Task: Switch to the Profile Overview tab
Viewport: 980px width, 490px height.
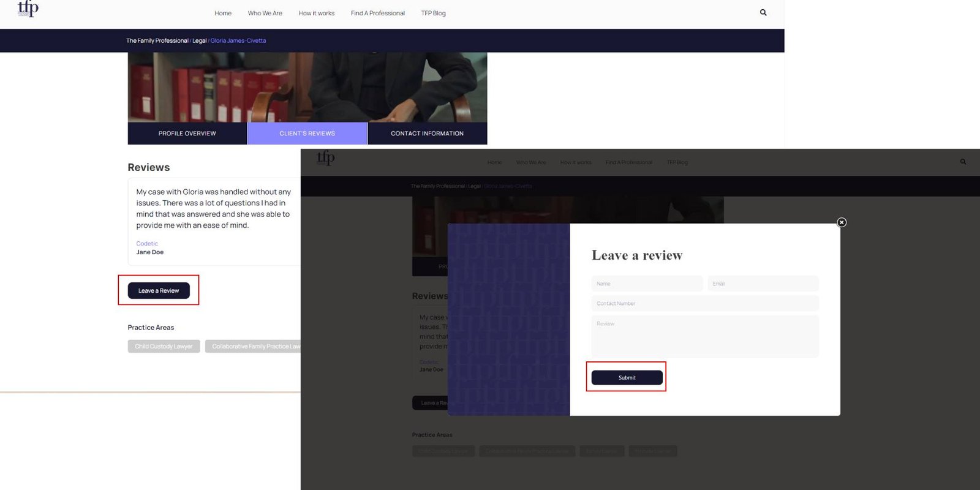Action: 187,134
